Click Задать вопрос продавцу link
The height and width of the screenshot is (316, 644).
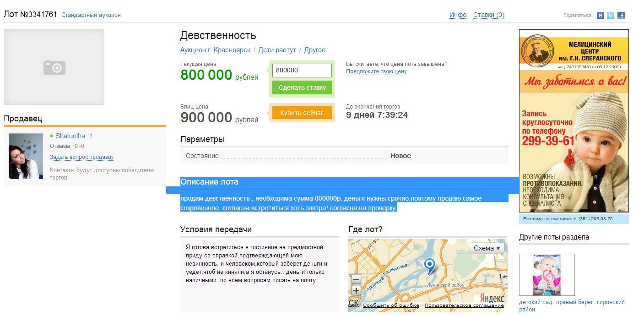pyautogui.click(x=81, y=157)
